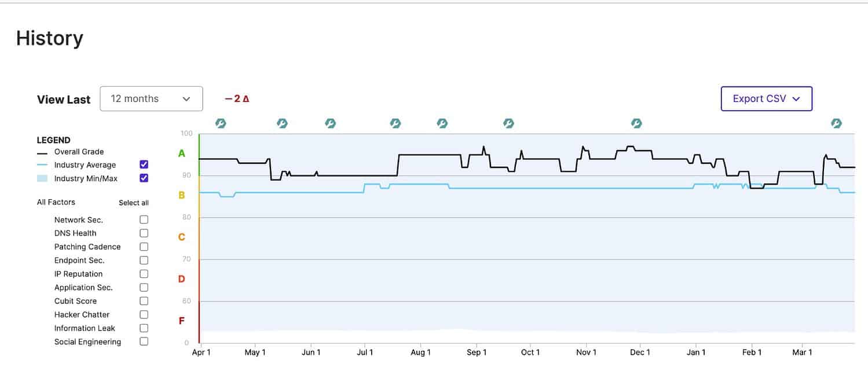Click the red -2 delta indicator
Viewport: 868px width, 367px height.
coord(237,99)
